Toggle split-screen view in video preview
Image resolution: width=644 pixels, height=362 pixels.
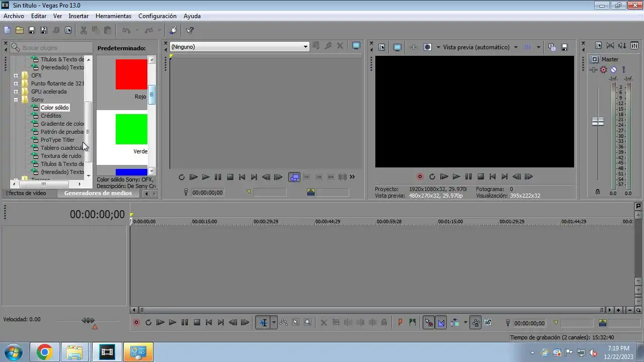(x=428, y=47)
